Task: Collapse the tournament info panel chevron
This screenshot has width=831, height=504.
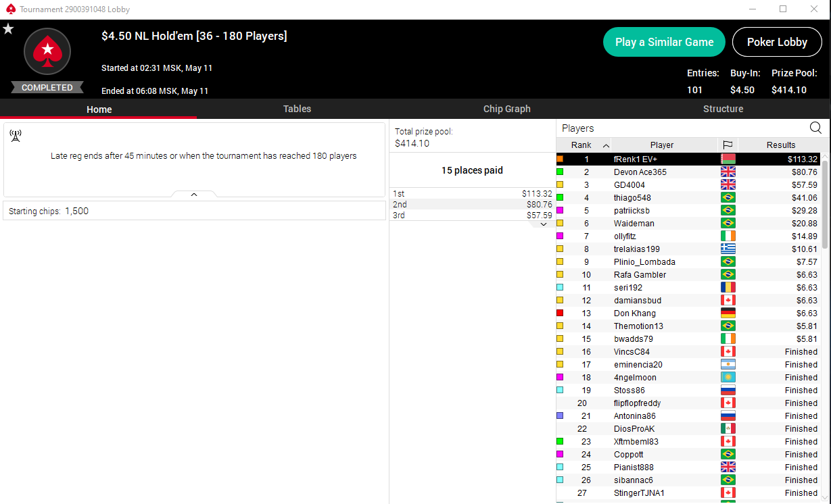Action: tap(194, 195)
